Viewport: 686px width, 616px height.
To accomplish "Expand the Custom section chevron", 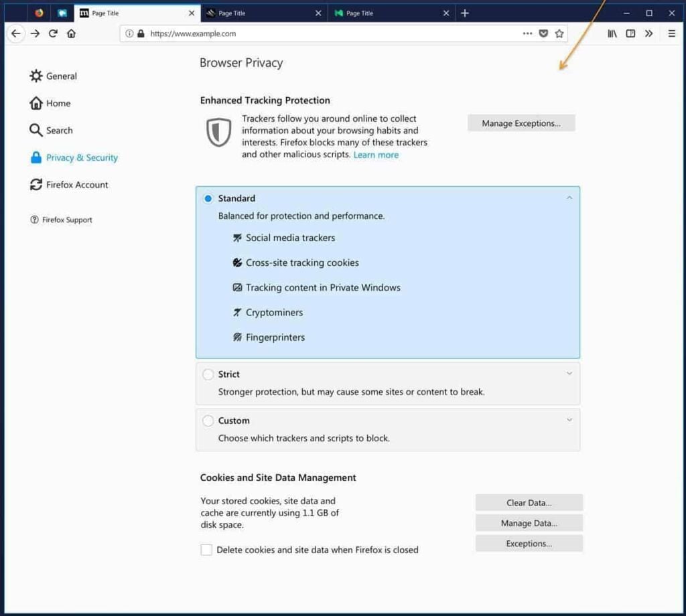I will tap(569, 420).
